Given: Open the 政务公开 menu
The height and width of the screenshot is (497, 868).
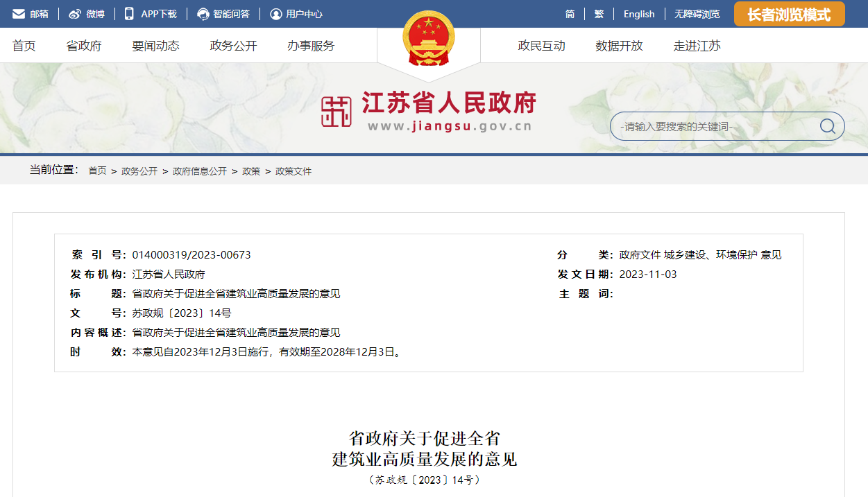Looking at the screenshot, I should point(232,46).
